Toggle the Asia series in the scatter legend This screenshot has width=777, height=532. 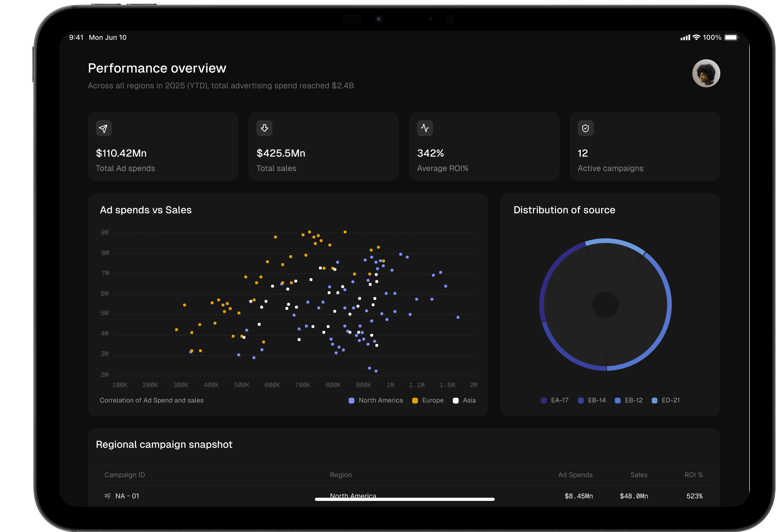click(464, 400)
